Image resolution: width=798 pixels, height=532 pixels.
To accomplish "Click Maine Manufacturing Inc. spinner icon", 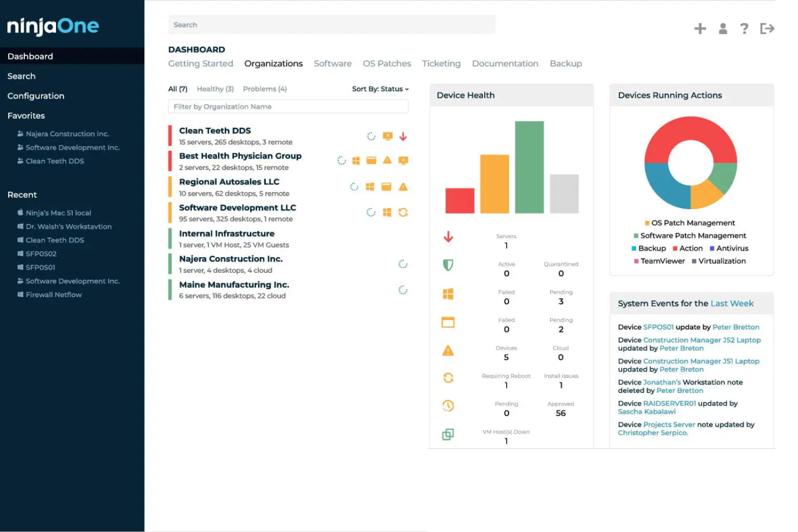I will (403, 290).
